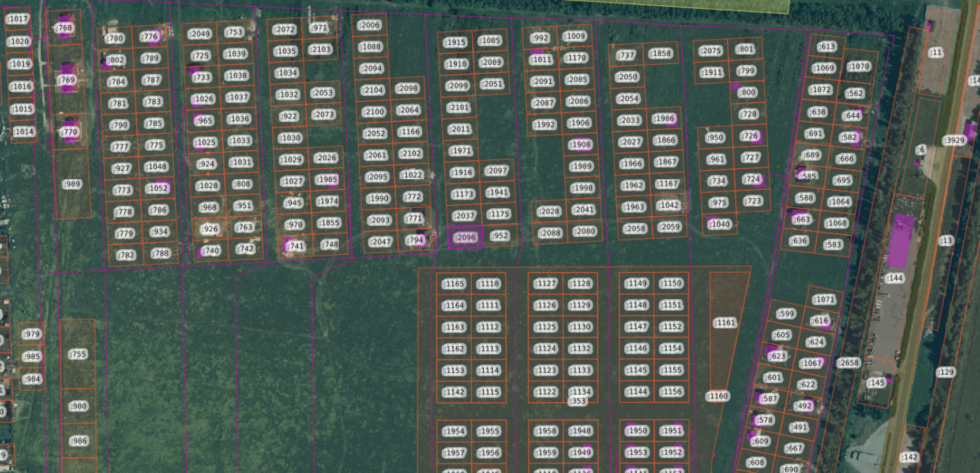Select parcel :980 label

coord(78,406)
